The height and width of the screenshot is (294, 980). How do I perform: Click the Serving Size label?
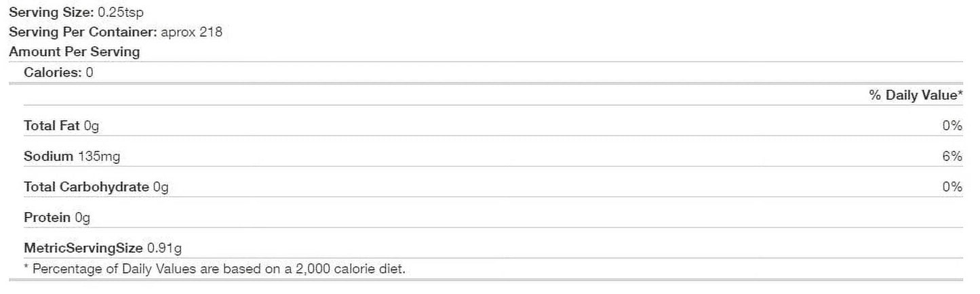pyautogui.click(x=51, y=12)
